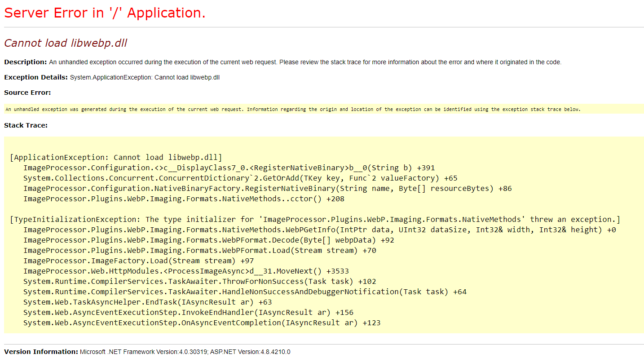The width and height of the screenshot is (644, 358).
Task: Click the TaskAwaiter.ThrowForNonSuccess stack line
Action: 200,281
